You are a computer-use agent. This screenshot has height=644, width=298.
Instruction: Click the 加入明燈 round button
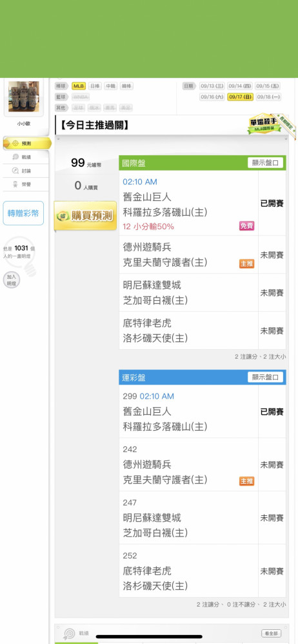[11, 280]
